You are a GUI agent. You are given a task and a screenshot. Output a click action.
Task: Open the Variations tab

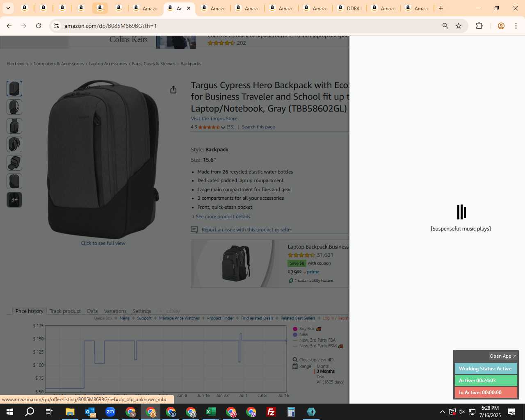pos(115,311)
